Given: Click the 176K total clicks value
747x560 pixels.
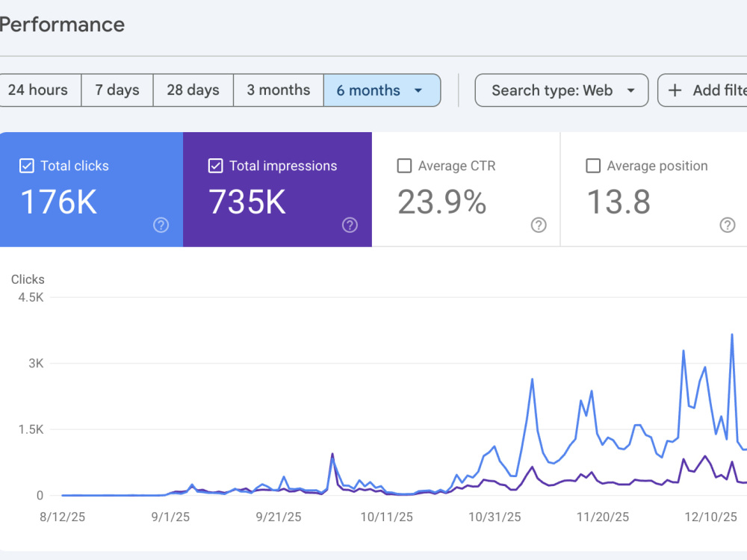Looking at the screenshot, I should 58,202.
